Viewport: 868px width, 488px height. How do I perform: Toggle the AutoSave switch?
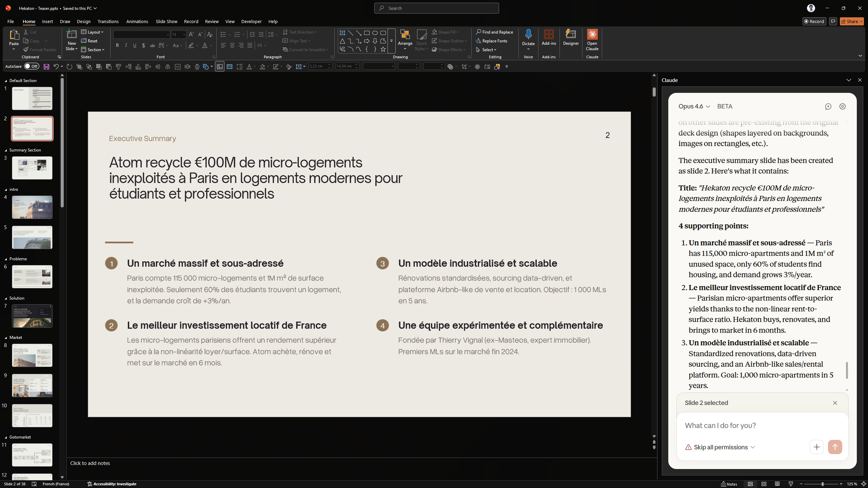32,66
